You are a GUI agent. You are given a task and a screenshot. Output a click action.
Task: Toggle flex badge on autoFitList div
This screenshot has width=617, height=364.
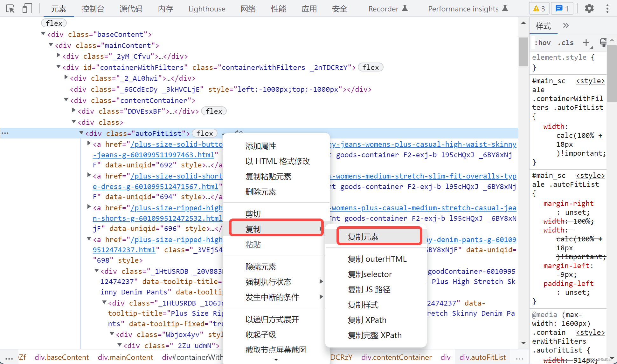pos(205,133)
